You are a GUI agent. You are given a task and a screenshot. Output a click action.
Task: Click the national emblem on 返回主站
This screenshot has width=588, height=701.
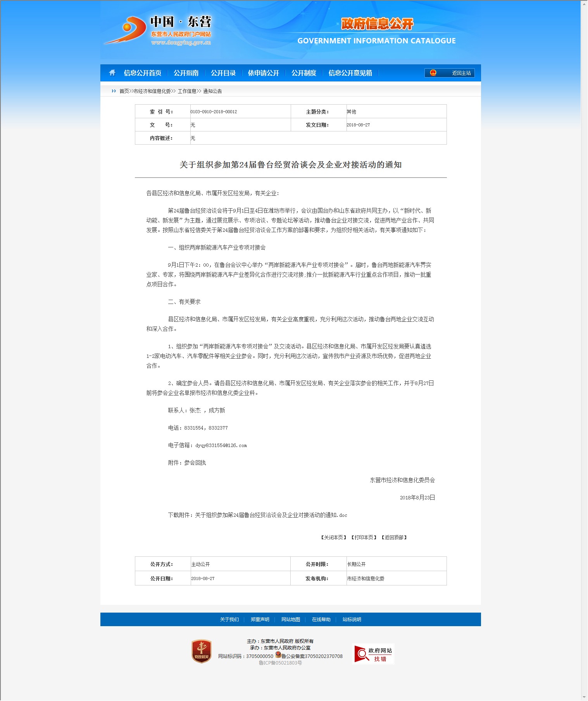[x=433, y=73]
